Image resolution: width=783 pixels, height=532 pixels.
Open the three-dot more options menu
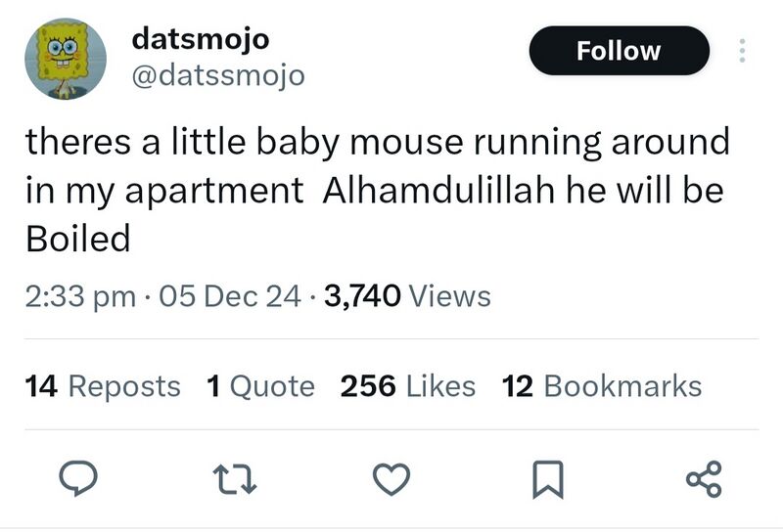pos(741,51)
